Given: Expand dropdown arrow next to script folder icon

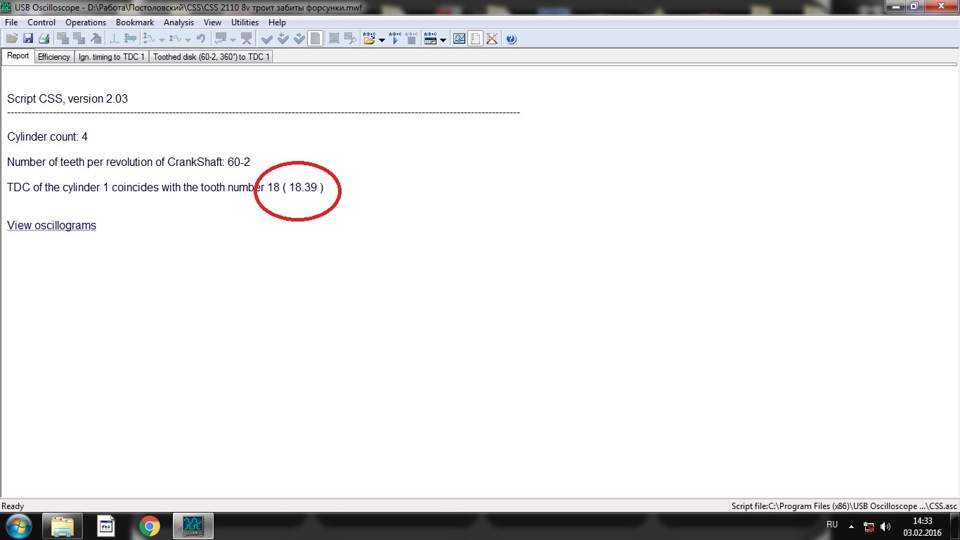Looking at the screenshot, I should [381, 40].
